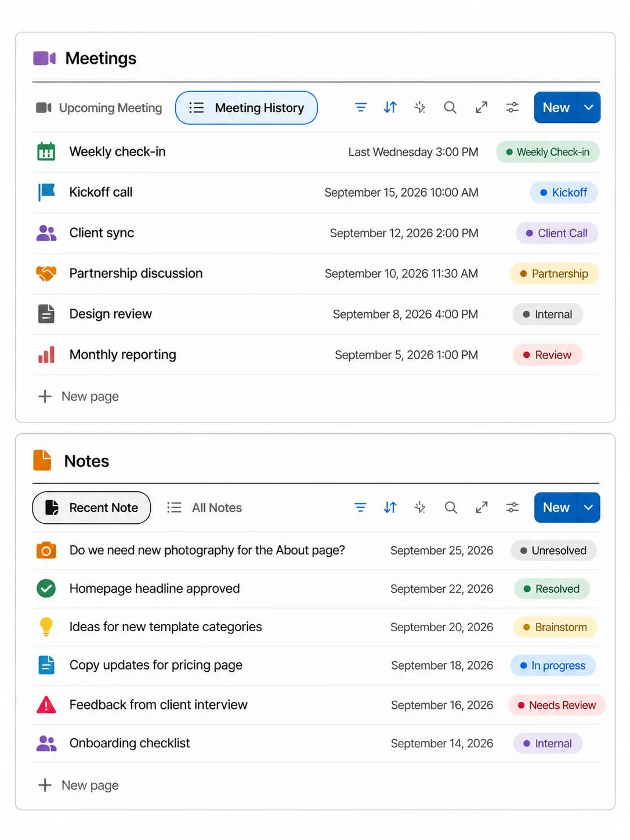Click the date September 15, 2026 10:00 AM
Screen dimensions: 630x840
[x=401, y=193]
